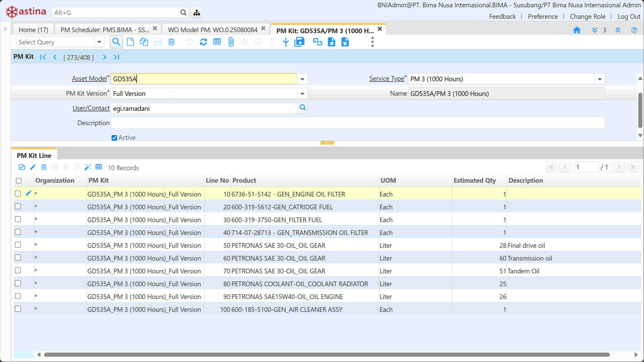Toggle grid view icon in main toolbar
This screenshot has width=644, height=362.
(217, 42)
